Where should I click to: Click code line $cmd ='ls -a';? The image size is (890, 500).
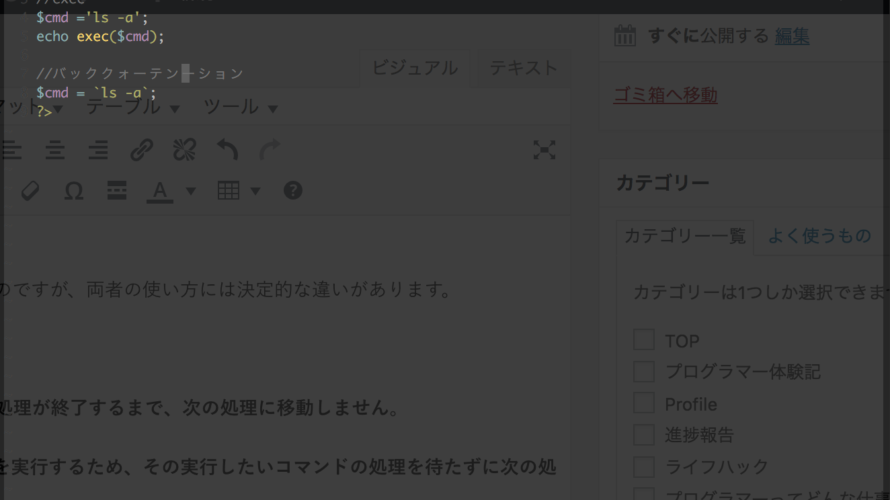click(92, 18)
